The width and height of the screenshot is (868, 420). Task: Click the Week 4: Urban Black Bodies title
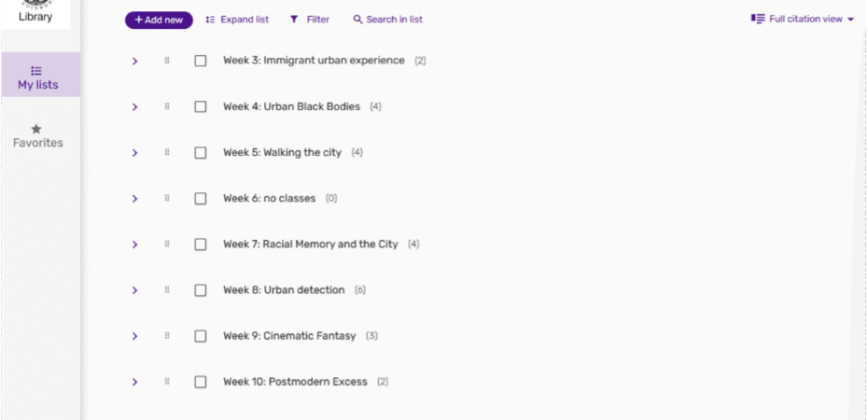(x=291, y=106)
